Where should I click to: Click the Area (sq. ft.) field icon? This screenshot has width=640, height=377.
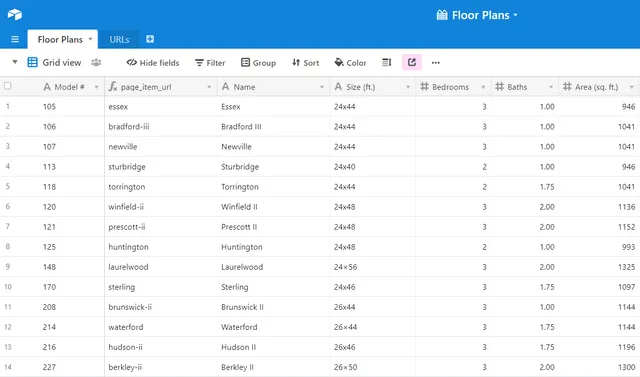[567, 86]
